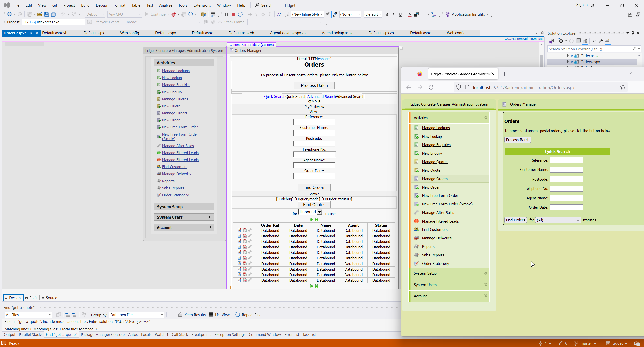The width and height of the screenshot is (644, 347).
Task: Click the Find Orders button in browser
Action: 515,220
